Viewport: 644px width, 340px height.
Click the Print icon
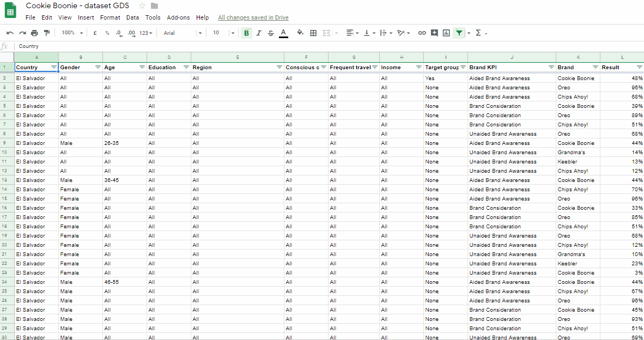[x=34, y=33]
